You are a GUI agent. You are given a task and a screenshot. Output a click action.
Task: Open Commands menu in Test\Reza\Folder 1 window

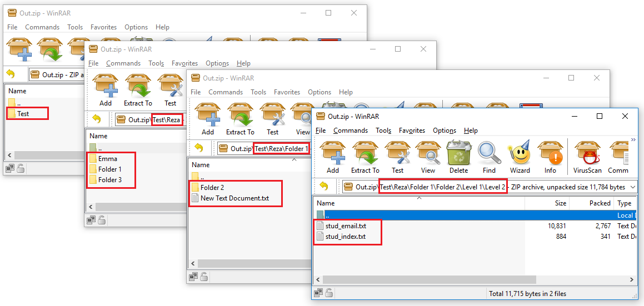click(226, 92)
